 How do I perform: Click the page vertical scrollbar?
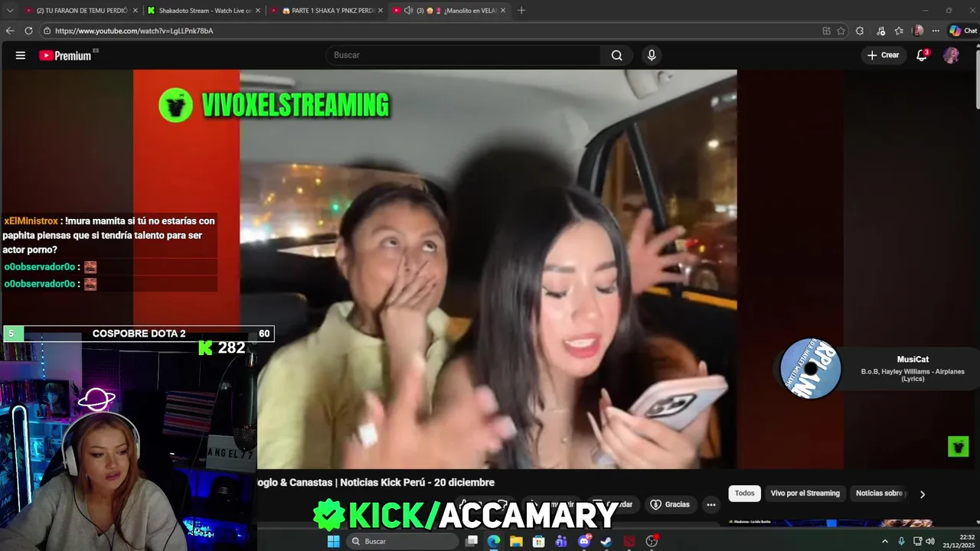click(976, 79)
